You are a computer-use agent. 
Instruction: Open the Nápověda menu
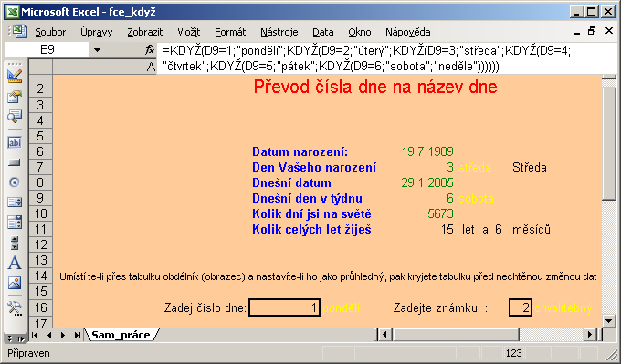click(408, 32)
